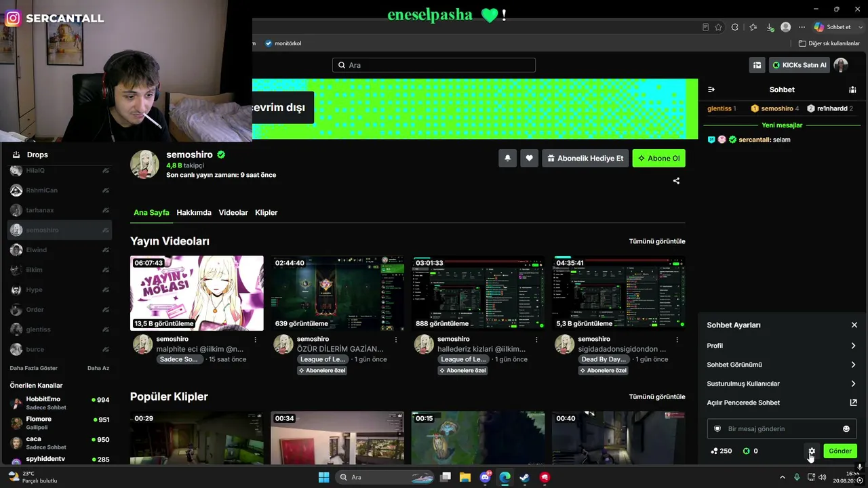This screenshot has width=868, height=488.
Task: Open the chat user list icon
Action: [852, 89]
